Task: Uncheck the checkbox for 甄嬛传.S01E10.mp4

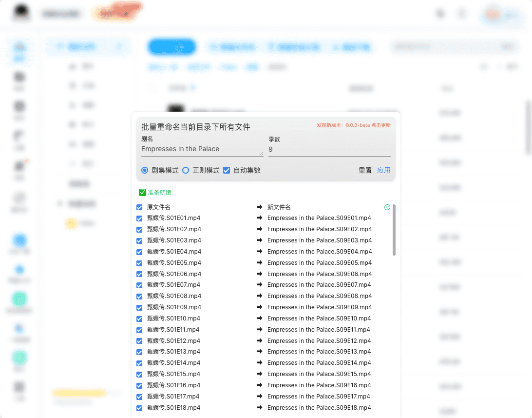Action: (139, 319)
